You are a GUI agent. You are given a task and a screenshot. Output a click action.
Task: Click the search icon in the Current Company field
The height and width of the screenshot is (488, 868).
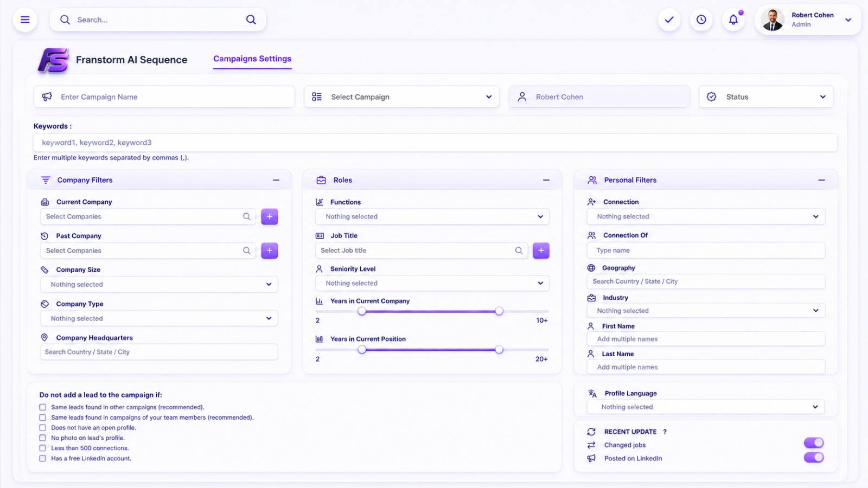click(247, 216)
